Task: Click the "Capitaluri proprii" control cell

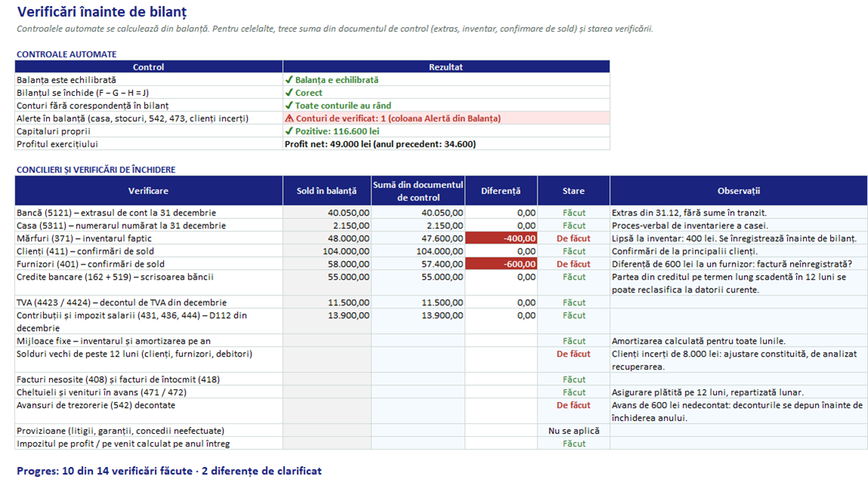Action: click(x=148, y=131)
